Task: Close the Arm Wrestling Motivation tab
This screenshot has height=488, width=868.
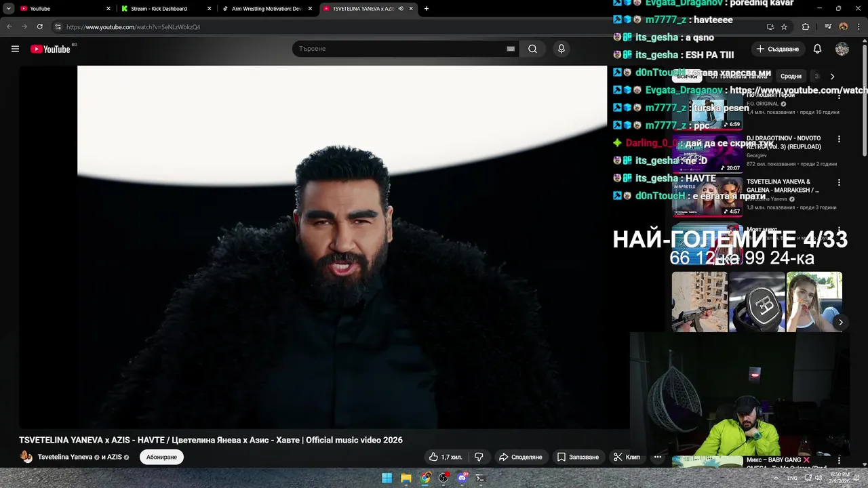Action: point(311,9)
